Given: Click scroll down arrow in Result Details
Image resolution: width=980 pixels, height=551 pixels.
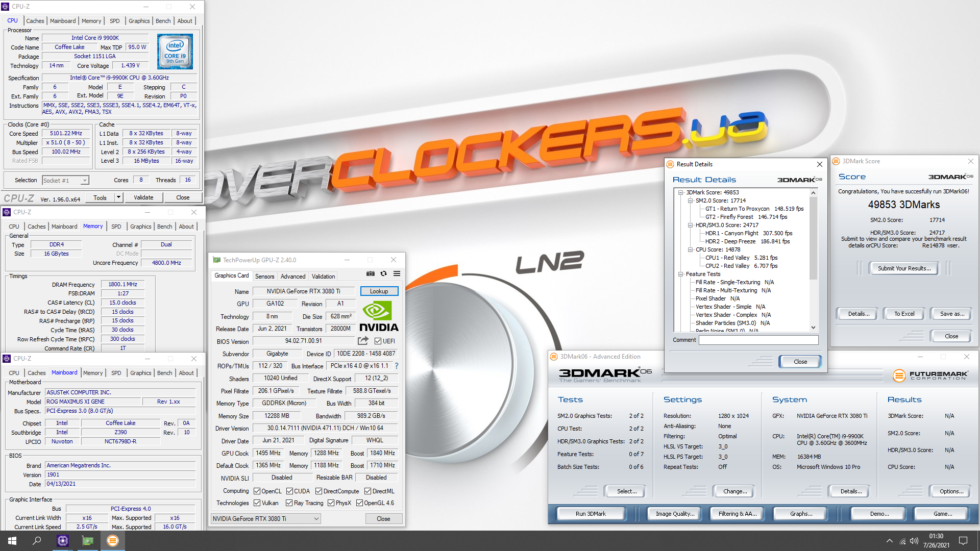Looking at the screenshot, I should [814, 328].
